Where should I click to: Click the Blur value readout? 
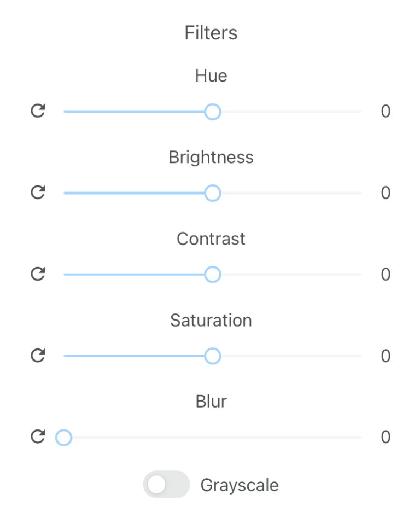pyautogui.click(x=386, y=438)
